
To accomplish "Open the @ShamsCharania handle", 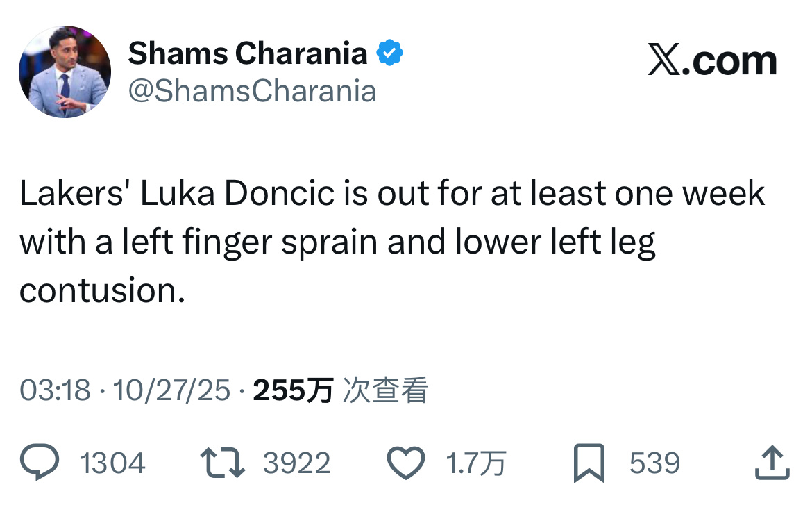I will [253, 90].
